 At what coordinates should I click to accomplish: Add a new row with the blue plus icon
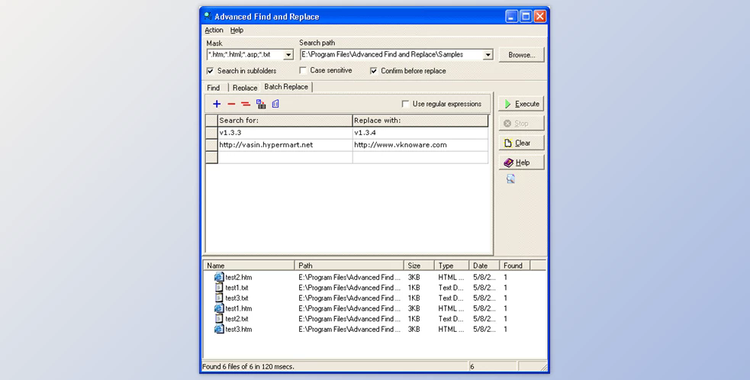(217, 104)
